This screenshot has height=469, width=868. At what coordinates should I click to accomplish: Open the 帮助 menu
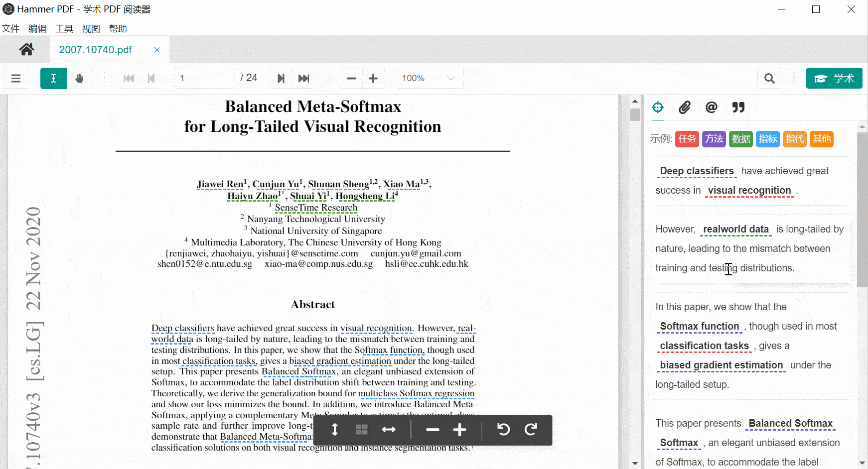click(x=118, y=29)
